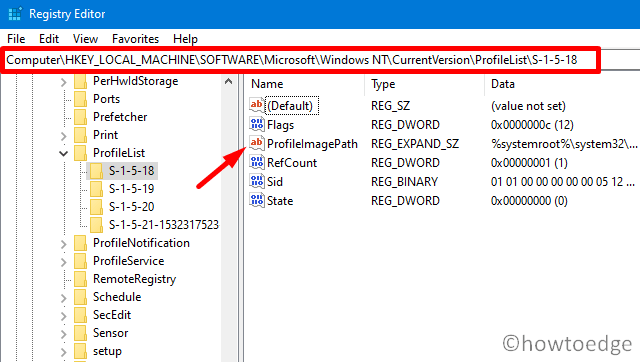This screenshot has width=640, height=362.
Task: Select the PerHwIdStorage folder icon
Action: pyautogui.click(x=80, y=81)
